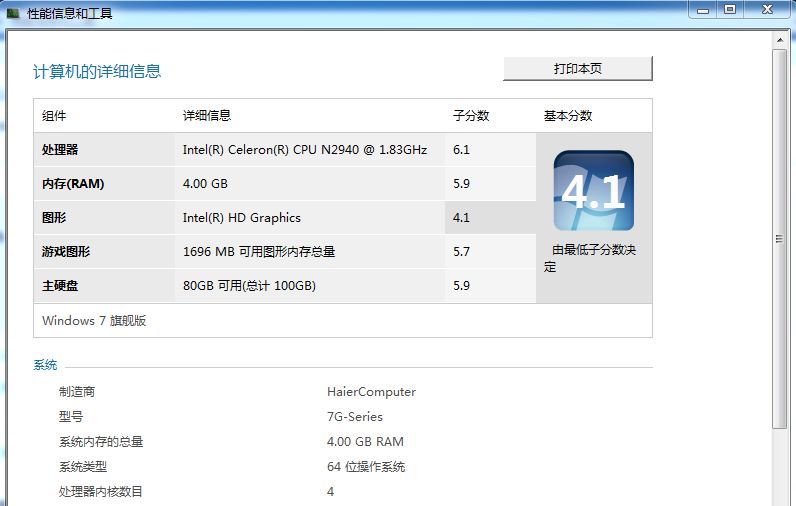Click the 基本分数 column header
796x506 pixels.
[x=568, y=116]
